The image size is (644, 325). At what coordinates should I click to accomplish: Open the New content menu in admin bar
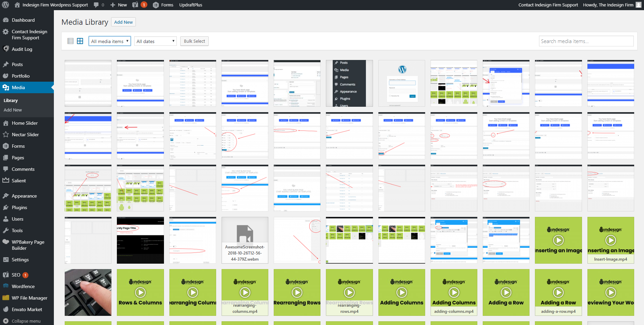coord(119,5)
